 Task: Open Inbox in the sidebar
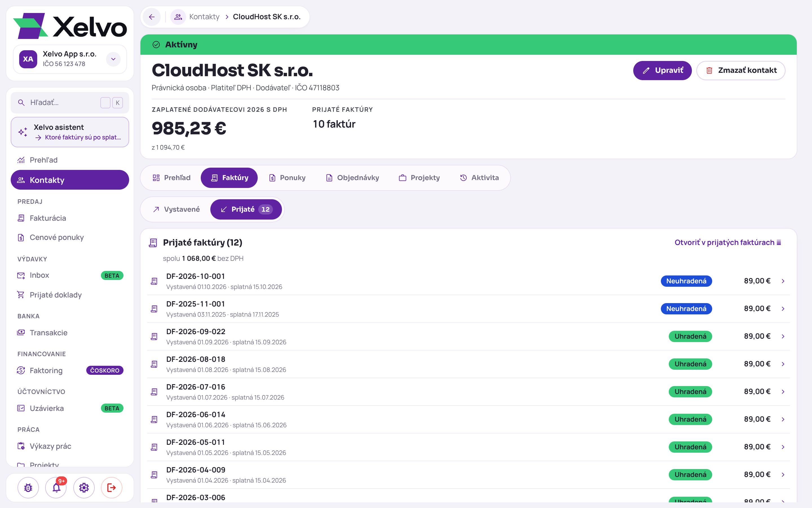click(70, 275)
